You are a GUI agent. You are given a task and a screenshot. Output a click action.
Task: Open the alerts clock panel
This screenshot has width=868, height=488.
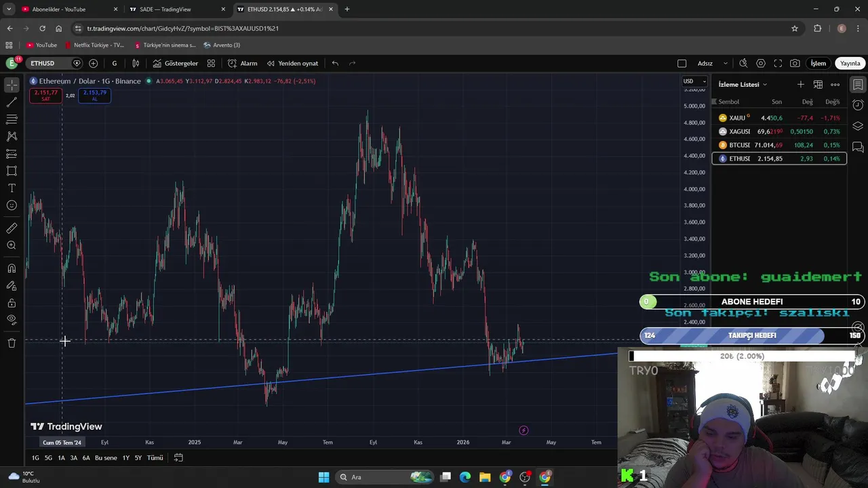pyautogui.click(x=858, y=105)
